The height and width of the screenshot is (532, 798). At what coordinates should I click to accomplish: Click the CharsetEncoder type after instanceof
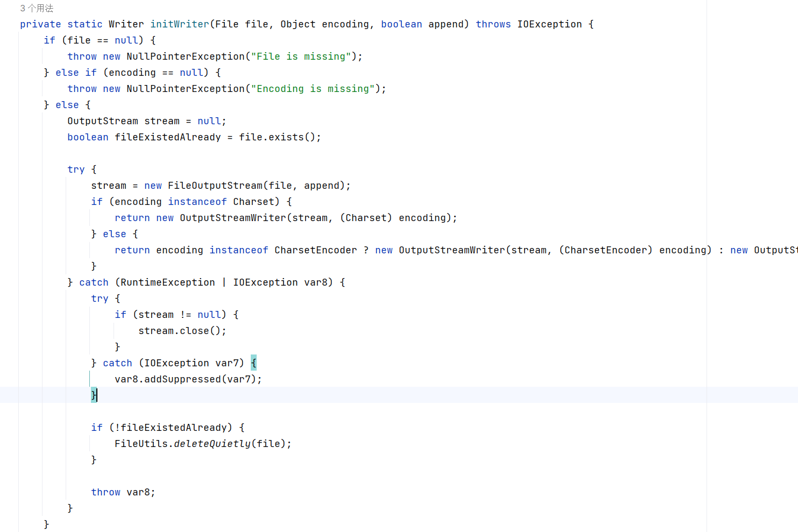coord(315,250)
